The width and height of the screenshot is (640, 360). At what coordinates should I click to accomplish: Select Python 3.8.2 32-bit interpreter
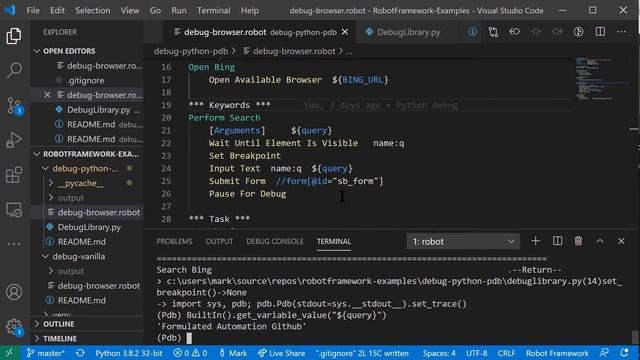(129, 353)
